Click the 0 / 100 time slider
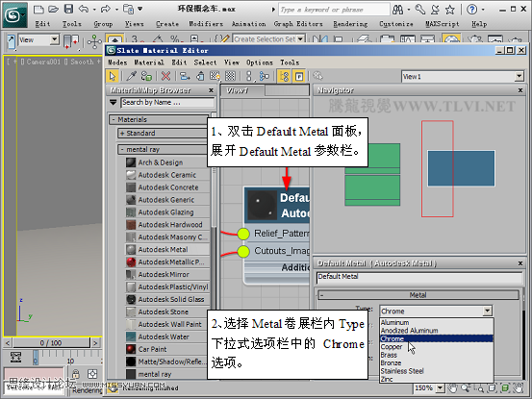 51,342
